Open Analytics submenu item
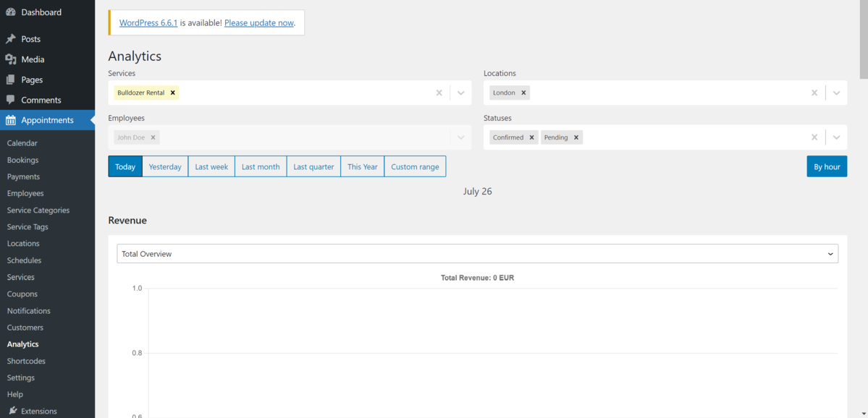 (22, 344)
